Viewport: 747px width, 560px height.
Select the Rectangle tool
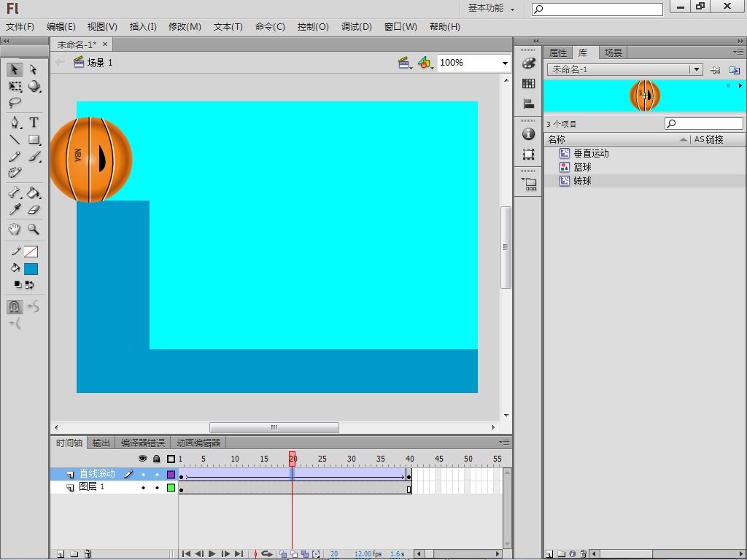click(x=34, y=139)
